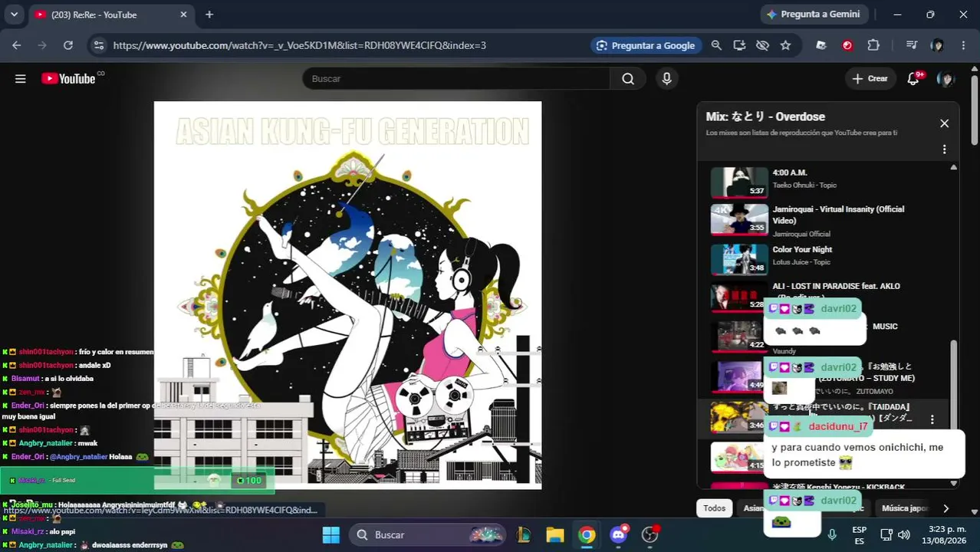Click the install app icon in address bar

click(x=739, y=45)
